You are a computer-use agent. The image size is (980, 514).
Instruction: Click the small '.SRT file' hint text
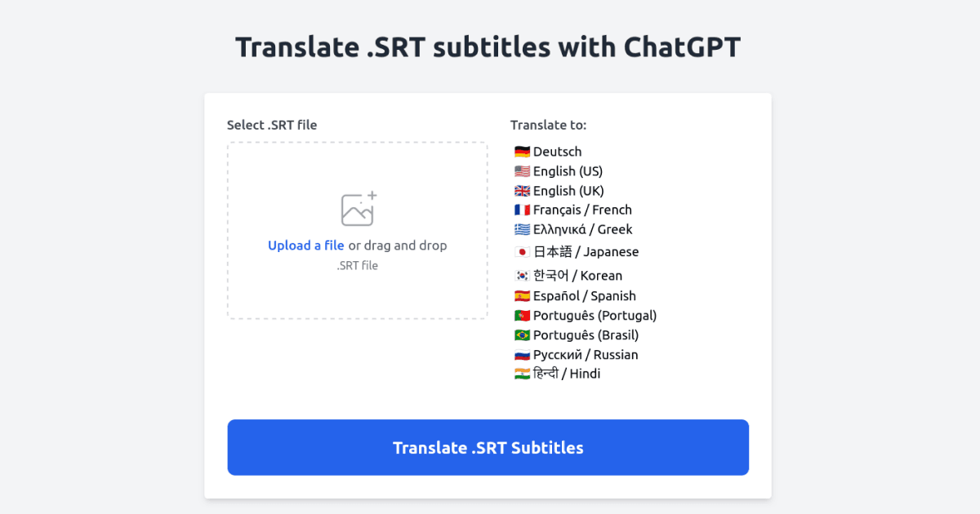(x=358, y=266)
